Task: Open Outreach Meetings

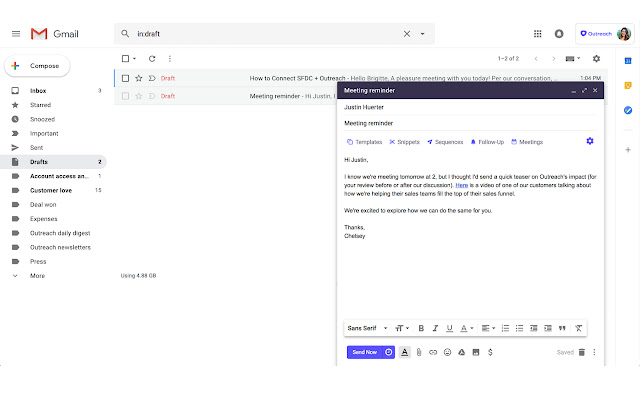Action: pyautogui.click(x=527, y=142)
